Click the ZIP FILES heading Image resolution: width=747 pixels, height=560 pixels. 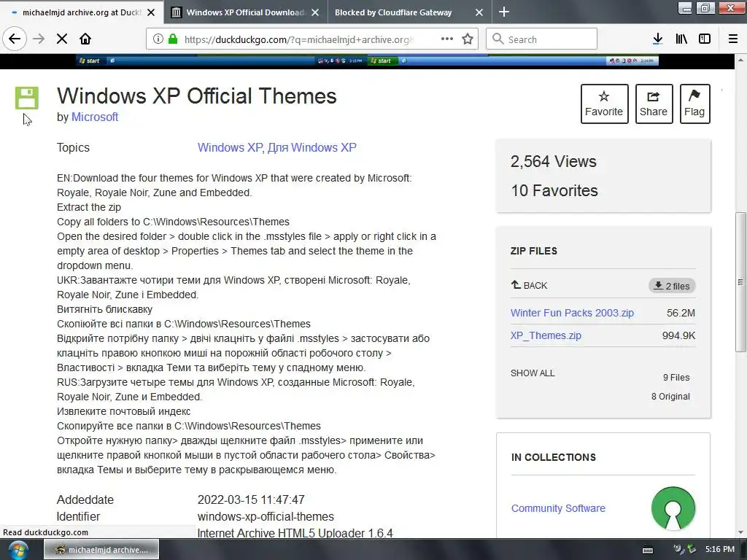click(533, 251)
